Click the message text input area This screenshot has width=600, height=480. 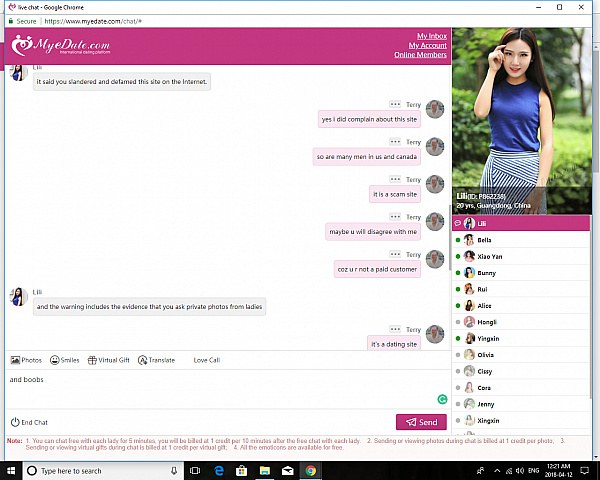220,390
